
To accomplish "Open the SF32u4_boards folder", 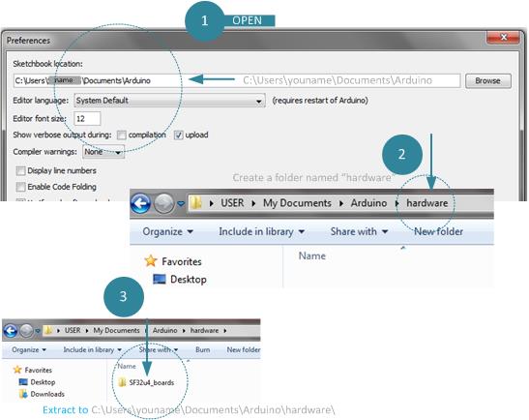I will pyautogui.click(x=147, y=382).
